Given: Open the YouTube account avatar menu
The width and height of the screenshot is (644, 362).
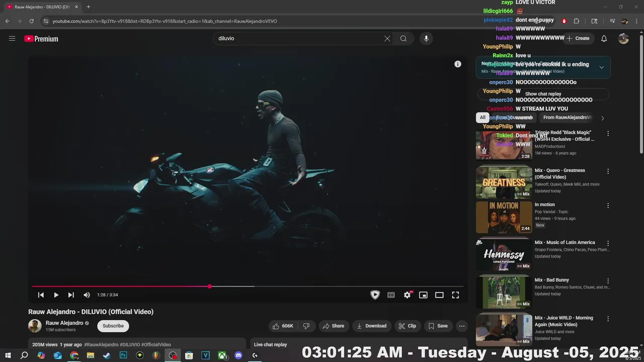Looking at the screenshot, I should [x=623, y=38].
